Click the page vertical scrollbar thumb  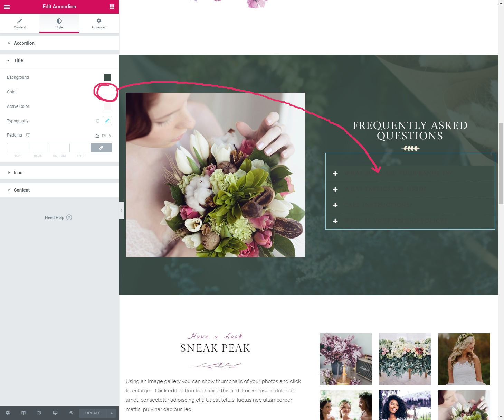(x=501, y=163)
